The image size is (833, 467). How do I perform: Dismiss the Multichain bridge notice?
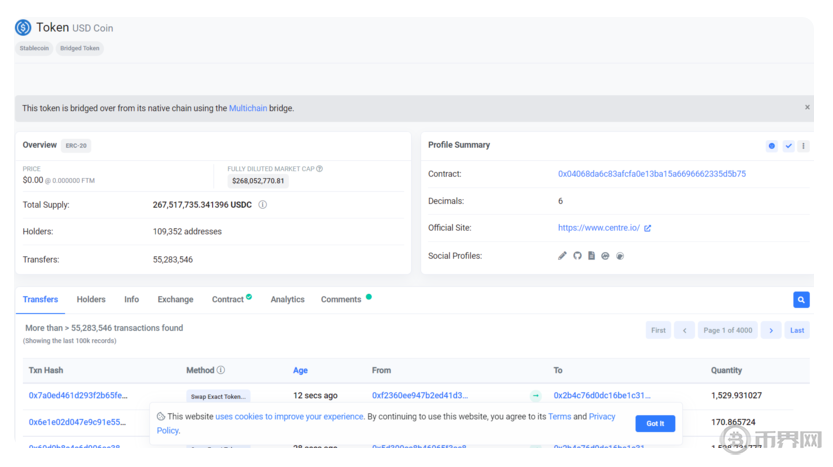click(807, 107)
